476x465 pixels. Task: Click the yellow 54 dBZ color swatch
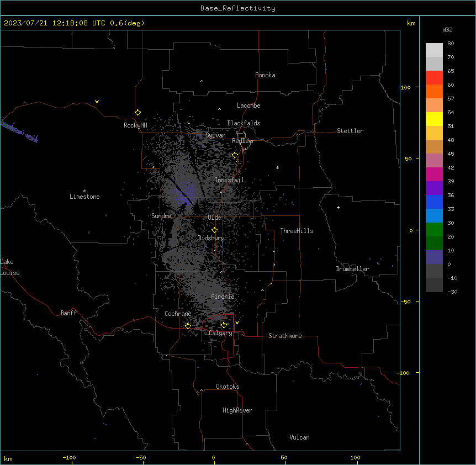[434, 119]
